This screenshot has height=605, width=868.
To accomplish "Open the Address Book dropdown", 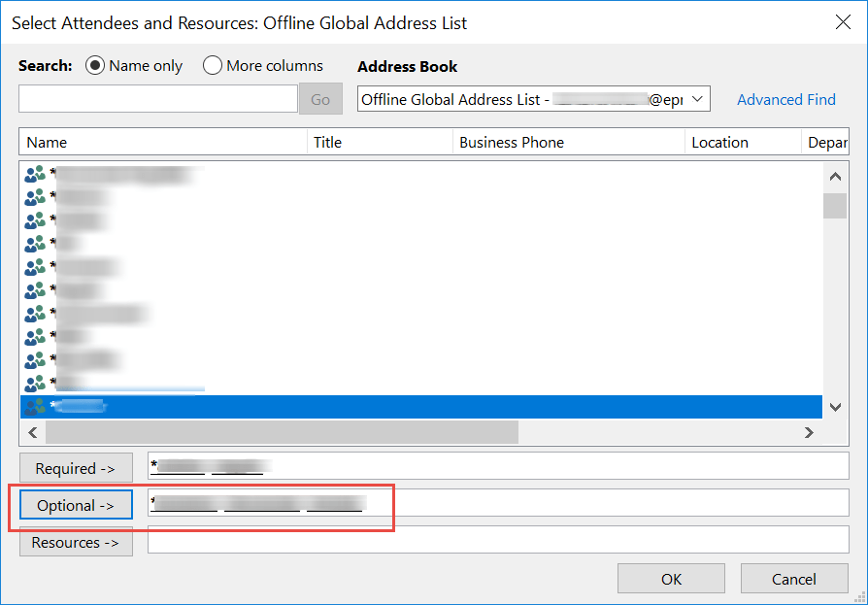I will (534, 99).
